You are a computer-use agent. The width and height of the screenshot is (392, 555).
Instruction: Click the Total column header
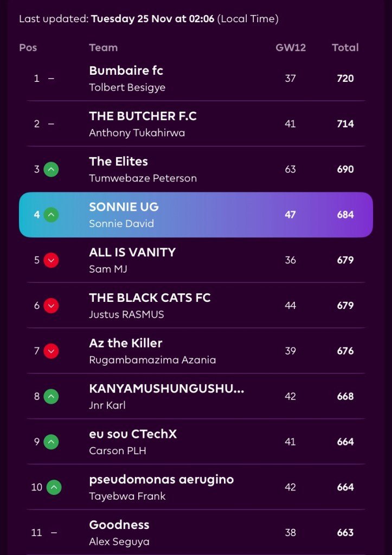[x=345, y=48]
